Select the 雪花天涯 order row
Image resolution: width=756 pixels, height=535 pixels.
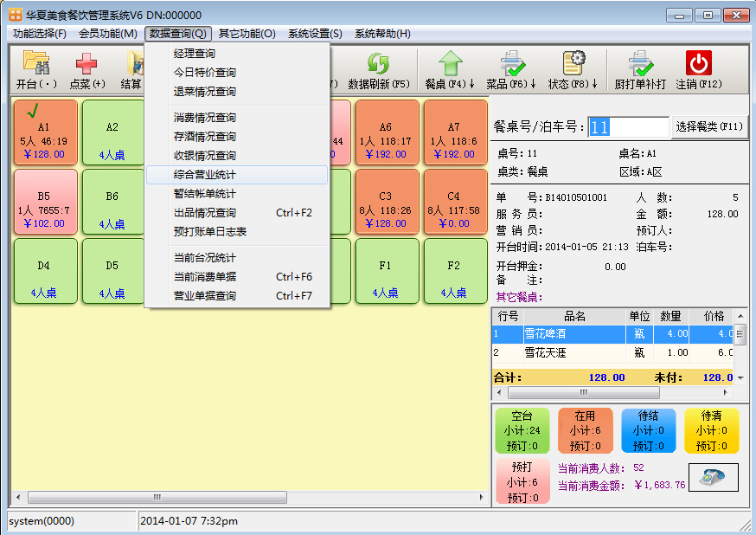569,353
